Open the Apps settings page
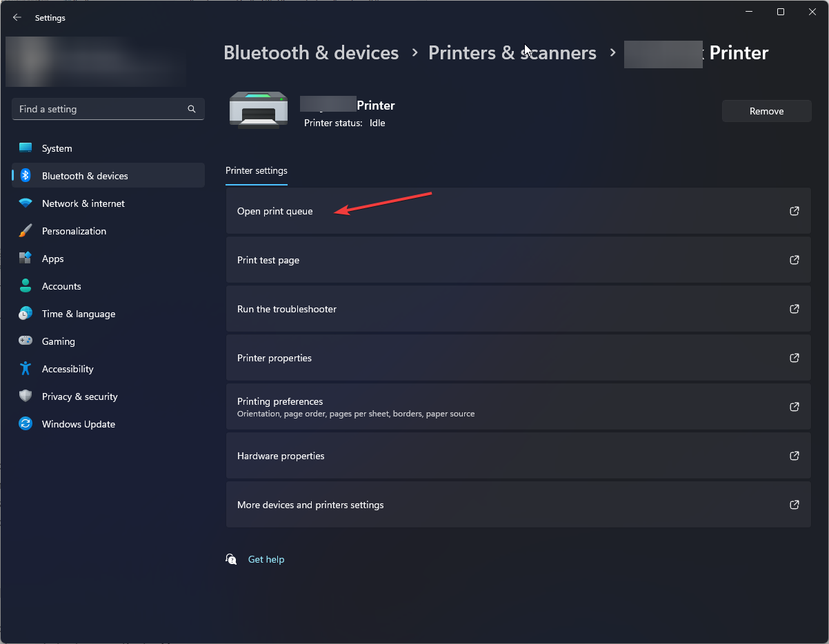 click(108, 259)
